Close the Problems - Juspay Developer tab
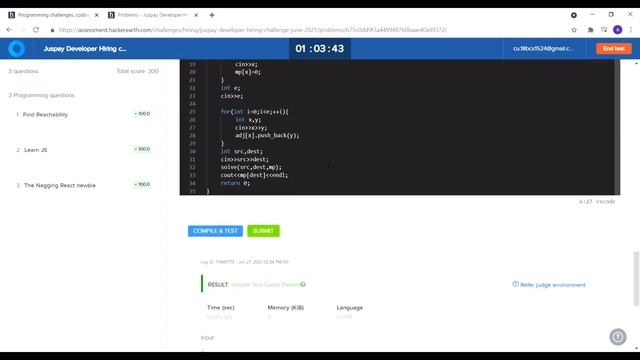Image resolution: width=640 pixels, height=360 pixels. (x=196, y=15)
